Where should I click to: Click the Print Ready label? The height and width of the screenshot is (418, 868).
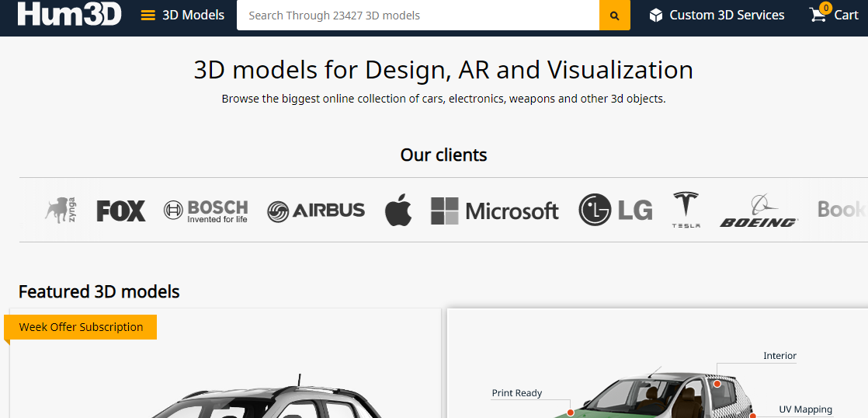[517, 393]
